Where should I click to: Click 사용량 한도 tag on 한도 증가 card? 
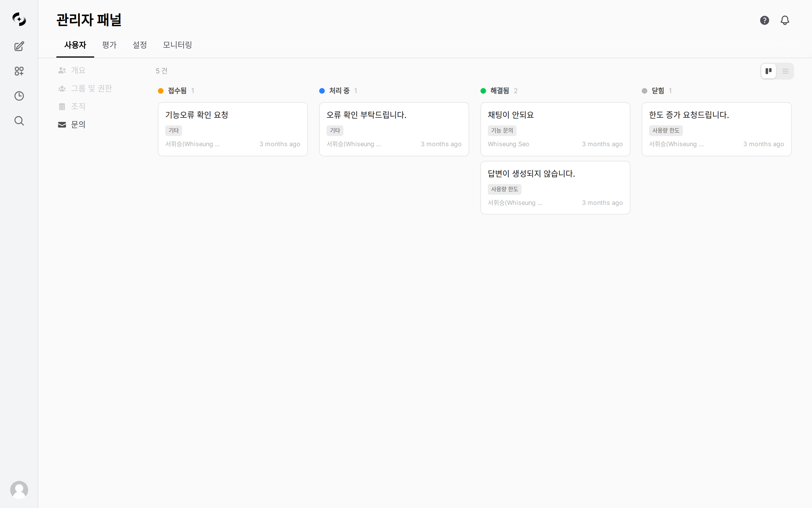tap(666, 130)
